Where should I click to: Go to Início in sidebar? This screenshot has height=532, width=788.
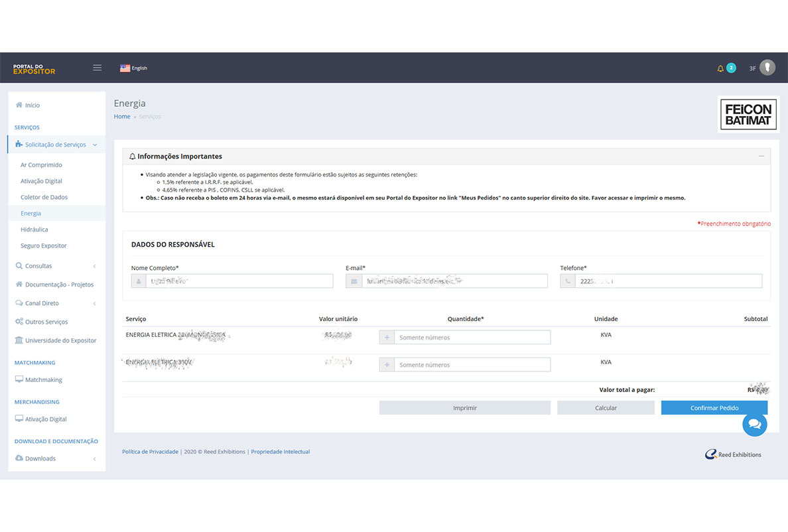32,105
